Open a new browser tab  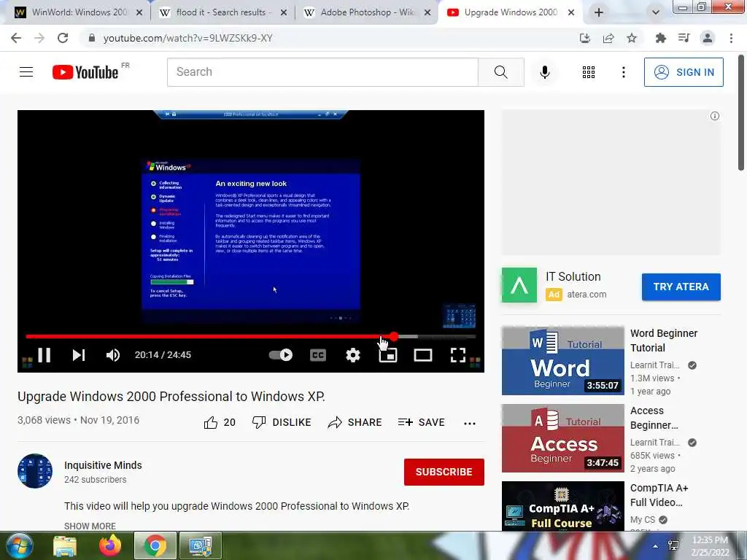tap(599, 12)
